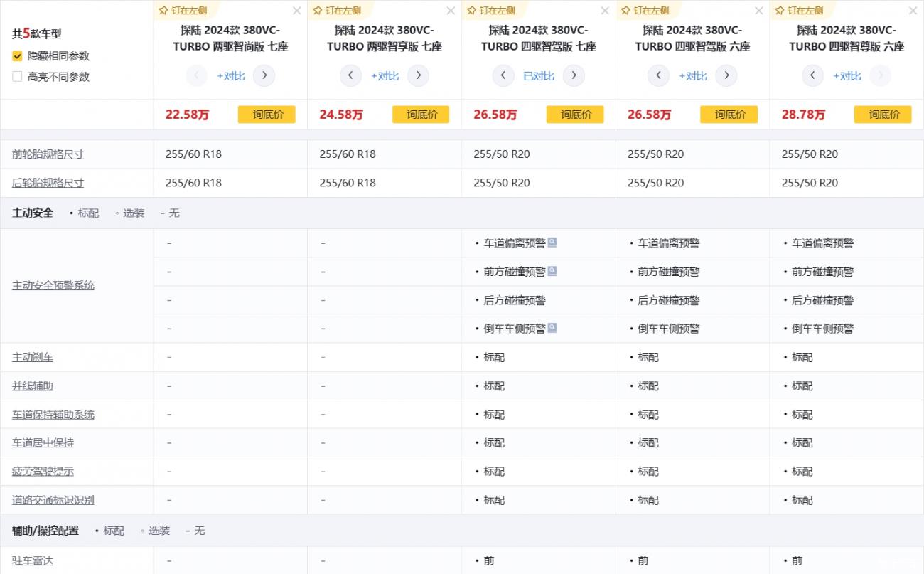Click 询底价 for the 28.78万 model
This screenshot has height=574, width=924.
click(883, 115)
